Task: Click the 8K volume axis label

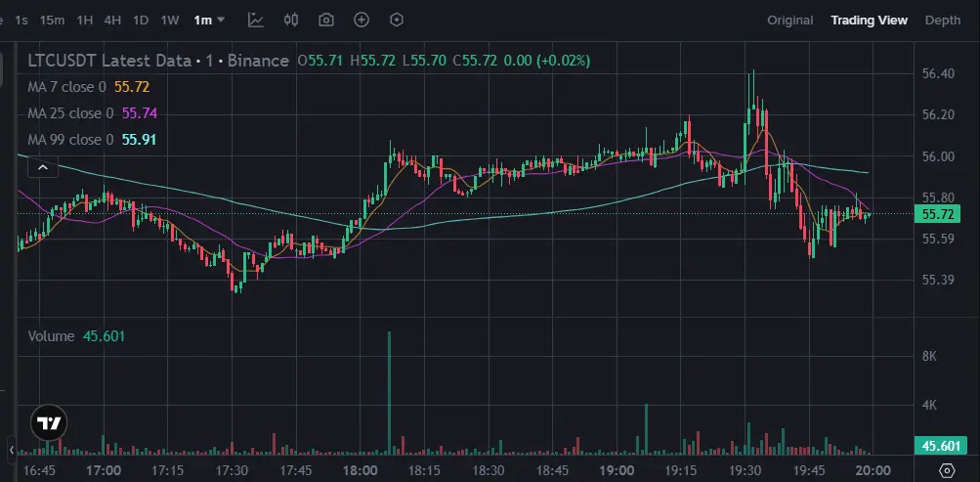Action: (x=929, y=356)
